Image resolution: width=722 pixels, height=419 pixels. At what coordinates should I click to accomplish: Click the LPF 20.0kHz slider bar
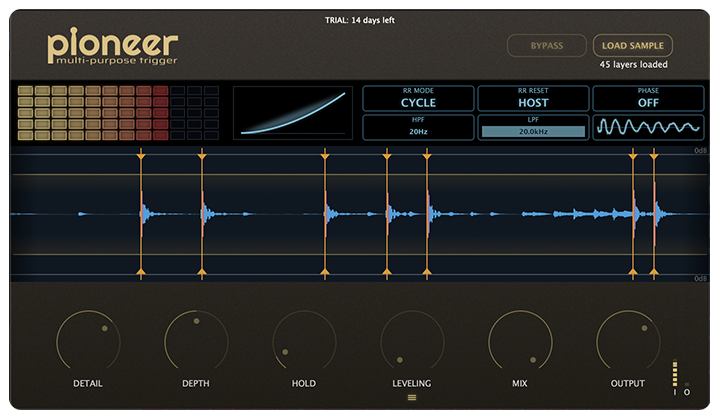533,132
